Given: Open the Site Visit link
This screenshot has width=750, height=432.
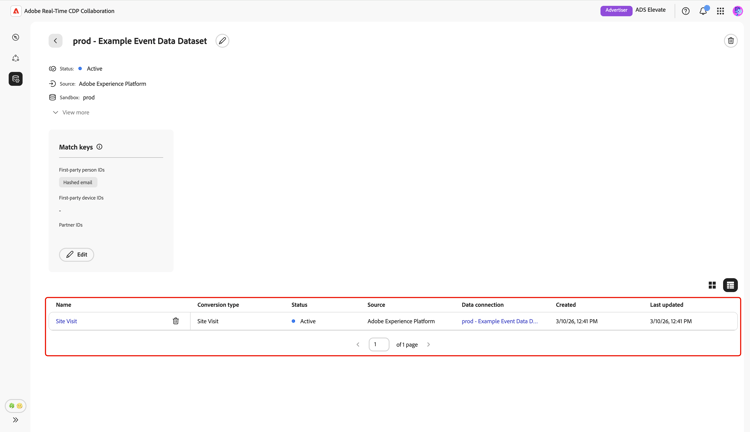Looking at the screenshot, I should [x=66, y=321].
